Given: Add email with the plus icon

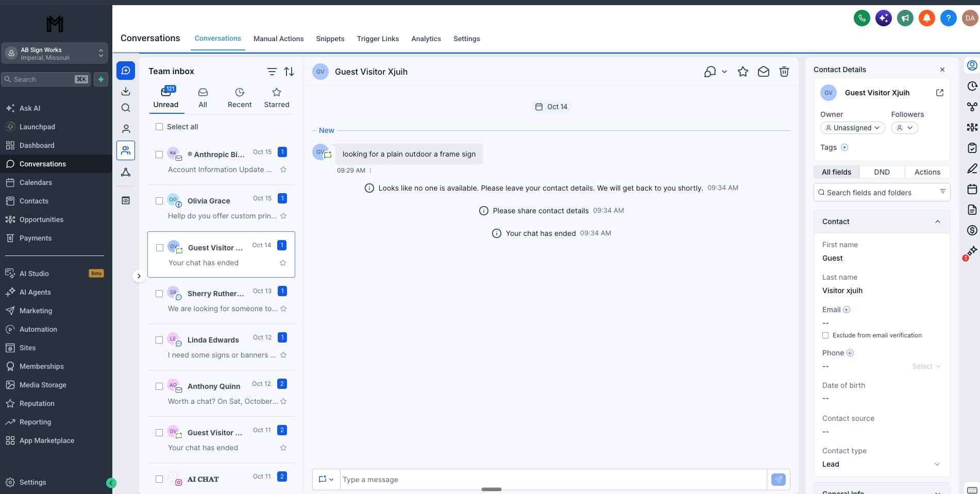Looking at the screenshot, I should [x=846, y=310].
